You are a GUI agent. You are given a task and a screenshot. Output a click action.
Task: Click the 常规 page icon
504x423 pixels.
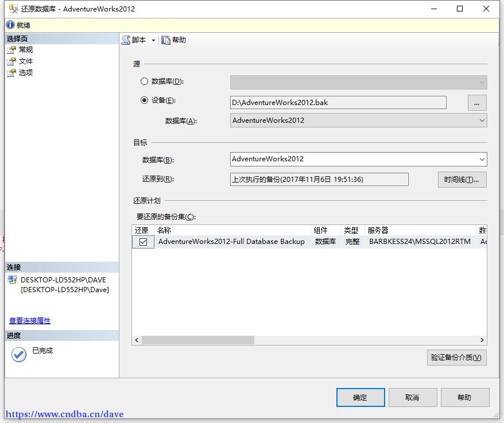(11, 50)
